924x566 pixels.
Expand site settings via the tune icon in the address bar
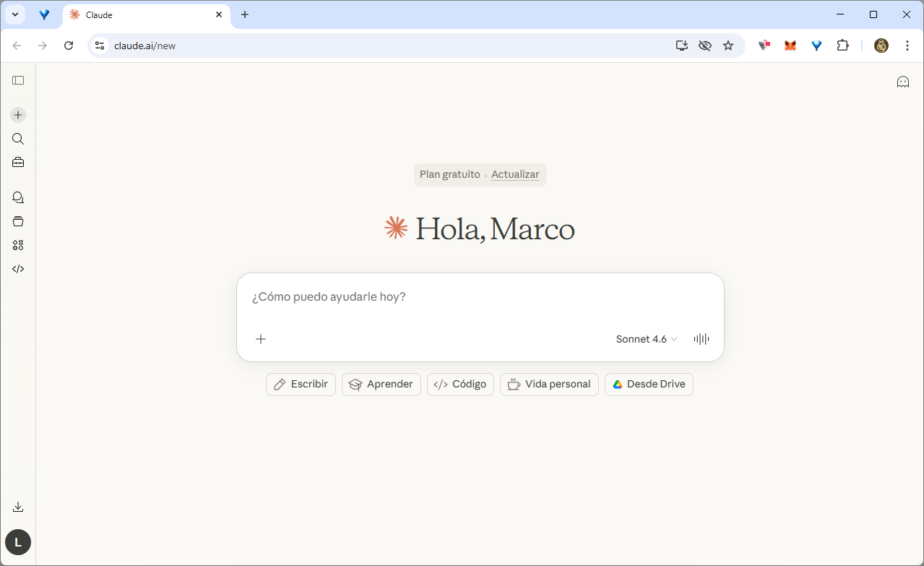point(98,45)
